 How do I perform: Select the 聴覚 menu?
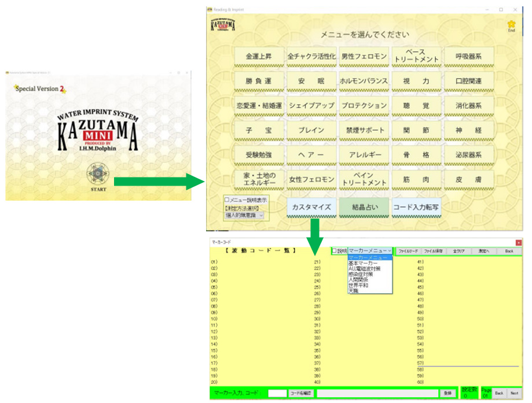click(x=417, y=106)
